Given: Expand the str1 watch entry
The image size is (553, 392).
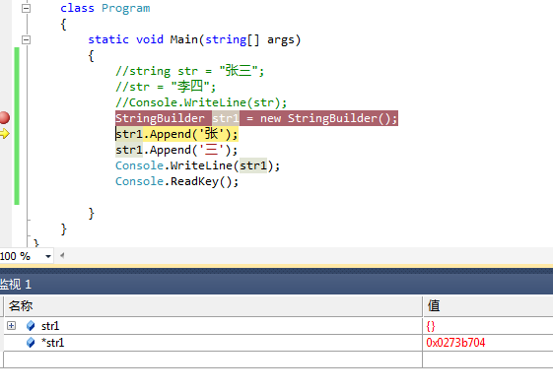Looking at the screenshot, I should (x=11, y=325).
